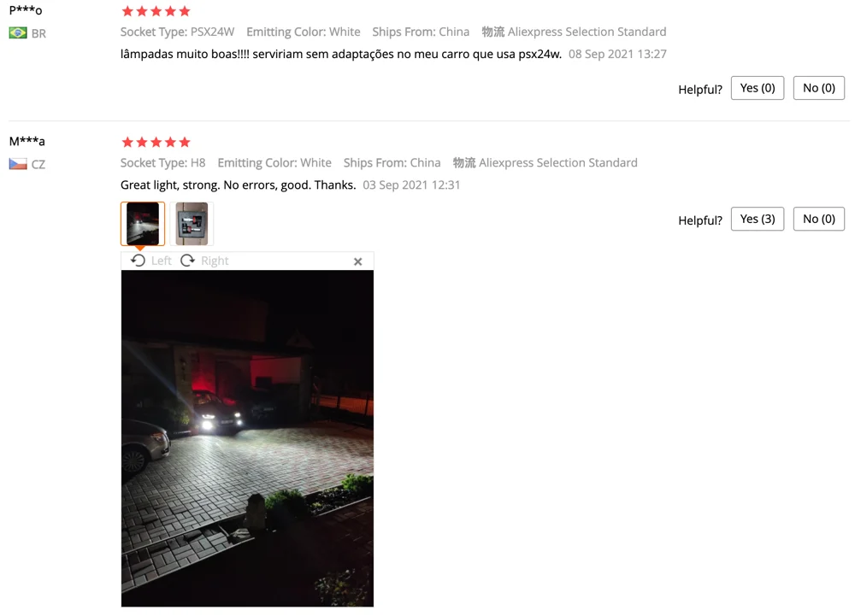Image resolution: width=855 pixels, height=616 pixels.
Task: Click No (0) on P***o review
Action: click(818, 88)
